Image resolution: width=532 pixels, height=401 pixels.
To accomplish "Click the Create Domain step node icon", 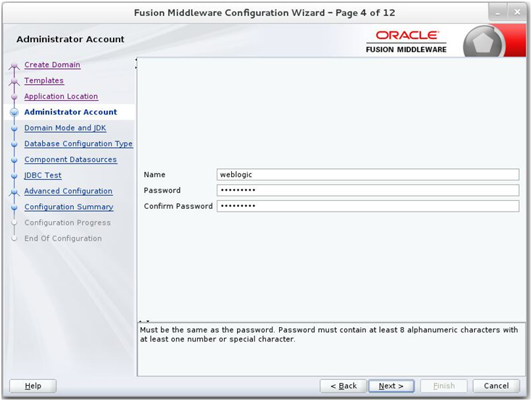I will [x=14, y=65].
